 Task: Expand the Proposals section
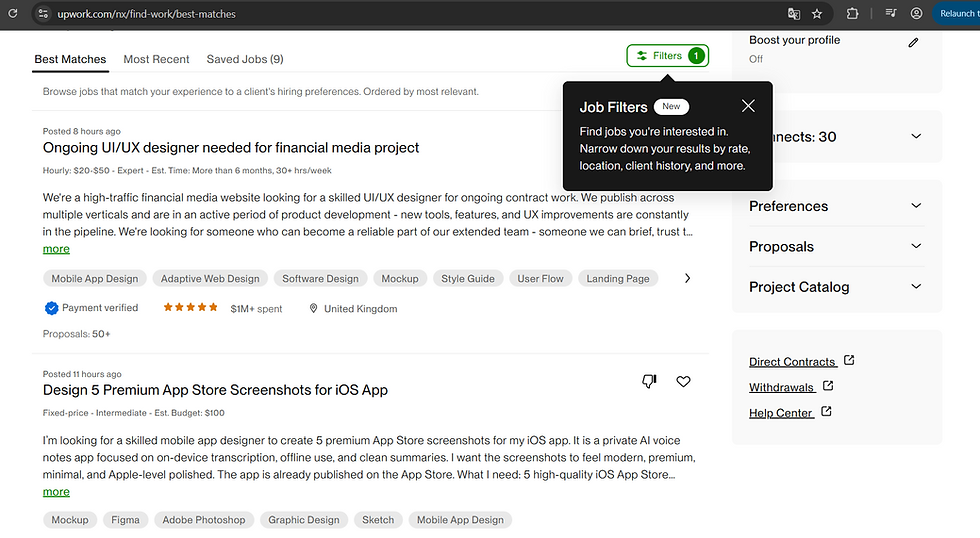pyautogui.click(x=916, y=247)
